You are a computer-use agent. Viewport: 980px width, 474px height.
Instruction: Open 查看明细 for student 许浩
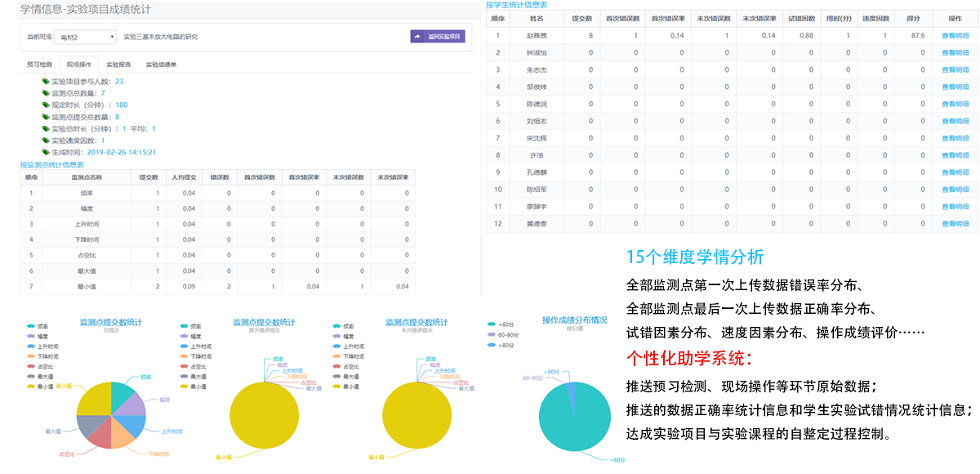955,155
